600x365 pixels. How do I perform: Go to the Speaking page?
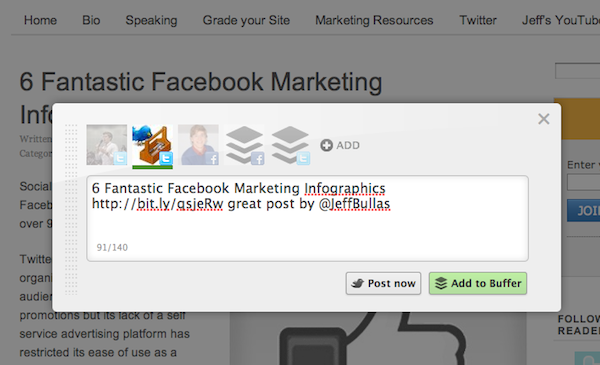pyautogui.click(x=152, y=20)
